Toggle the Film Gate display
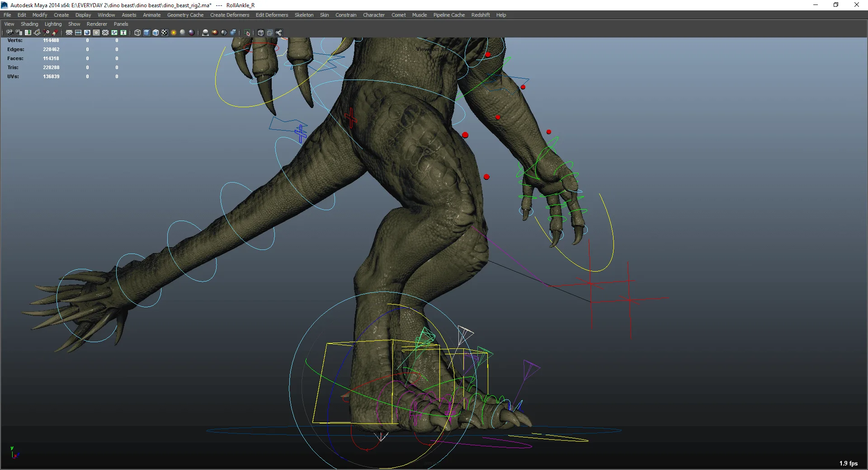 pyautogui.click(x=78, y=33)
